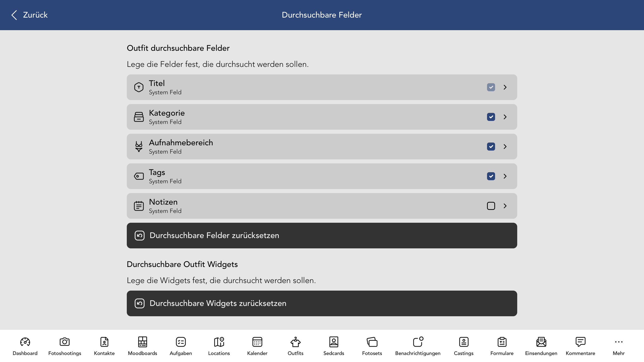Click the Aufnahmebereich field name
This screenshot has height=362, width=644.
click(181, 143)
